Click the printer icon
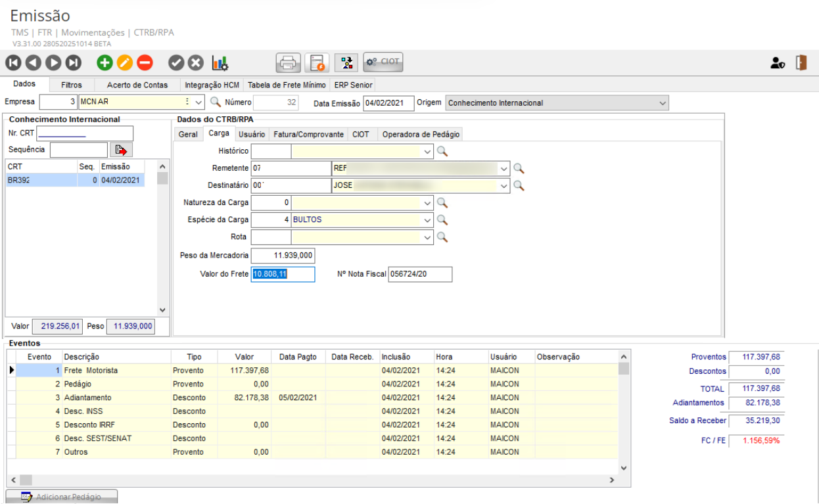The height and width of the screenshot is (504, 819). pos(288,63)
